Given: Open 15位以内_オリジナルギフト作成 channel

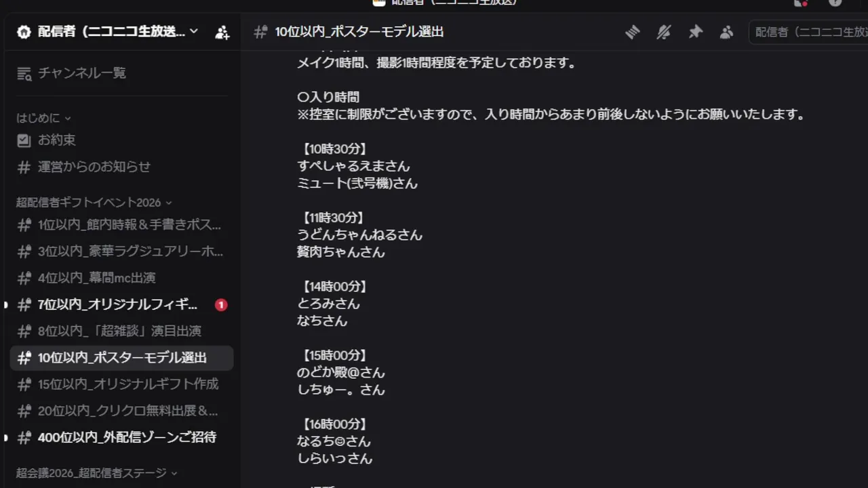Looking at the screenshot, I should tap(122, 384).
